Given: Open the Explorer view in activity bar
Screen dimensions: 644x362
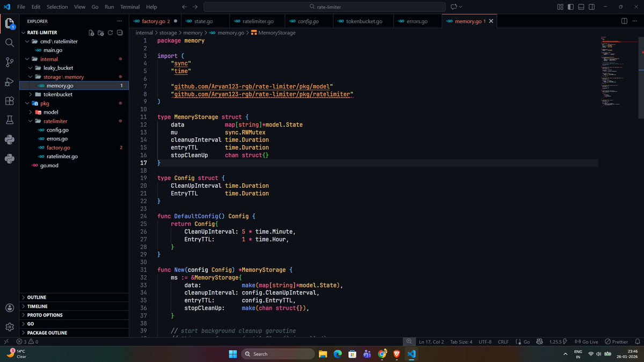Looking at the screenshot, I should click(x=9, y=24).
